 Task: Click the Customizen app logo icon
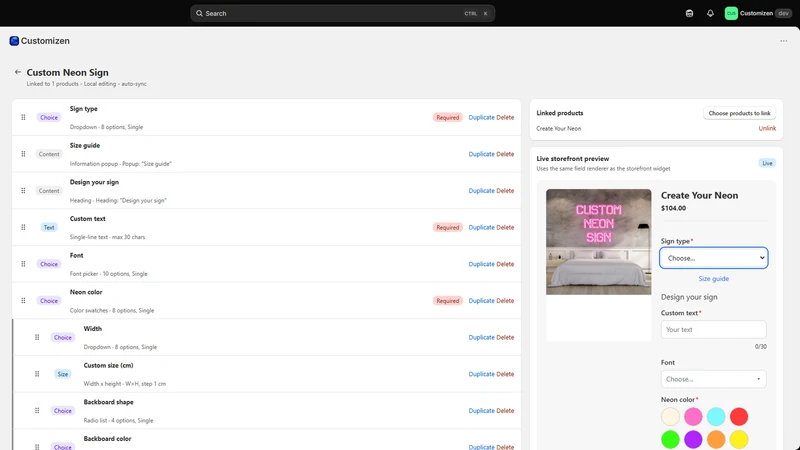click(x=14, y=41)
